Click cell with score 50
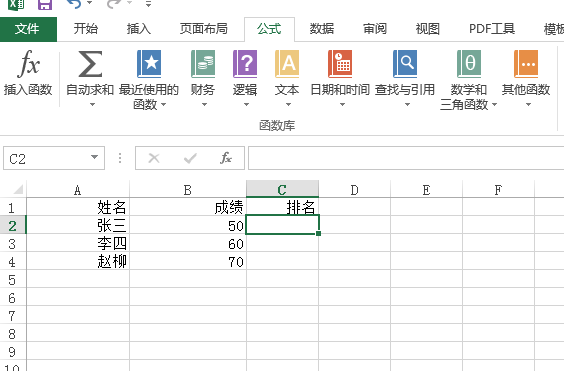This screenshot has height=371, width=564. tap(188, 225)
